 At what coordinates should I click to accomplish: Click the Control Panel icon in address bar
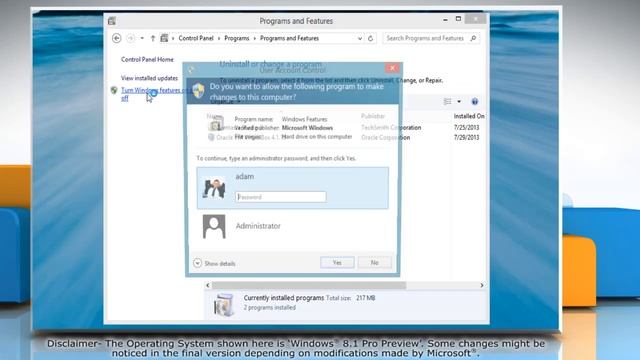(164, 38)
